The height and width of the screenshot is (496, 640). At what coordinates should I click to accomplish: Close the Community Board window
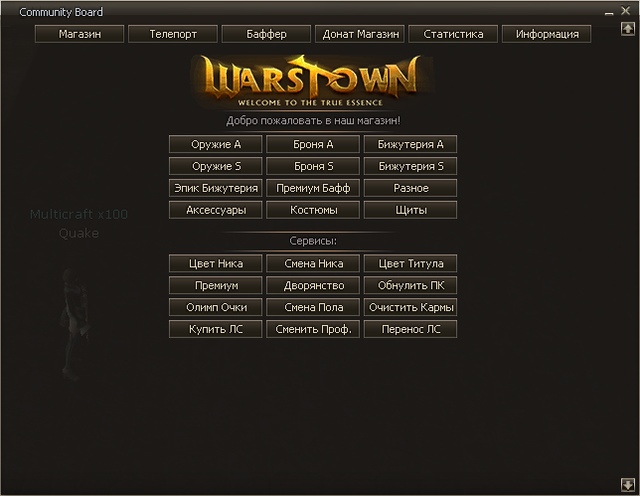tap(625, 11)
